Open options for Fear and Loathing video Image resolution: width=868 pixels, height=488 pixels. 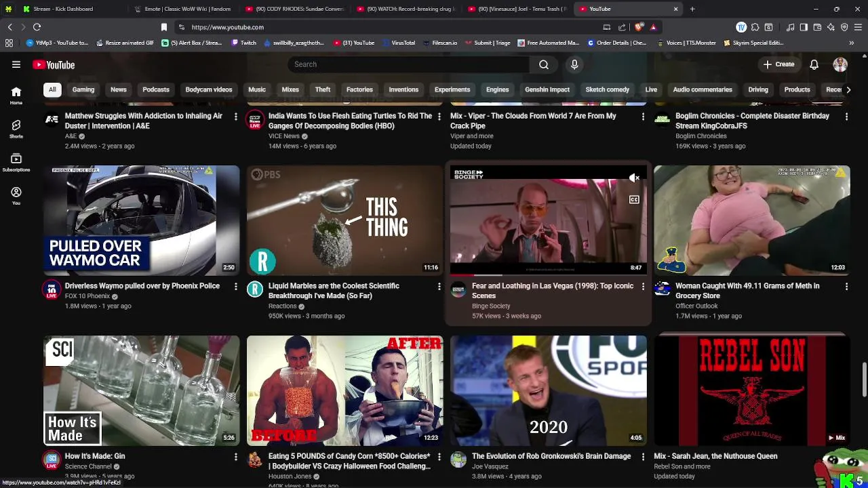643,287
